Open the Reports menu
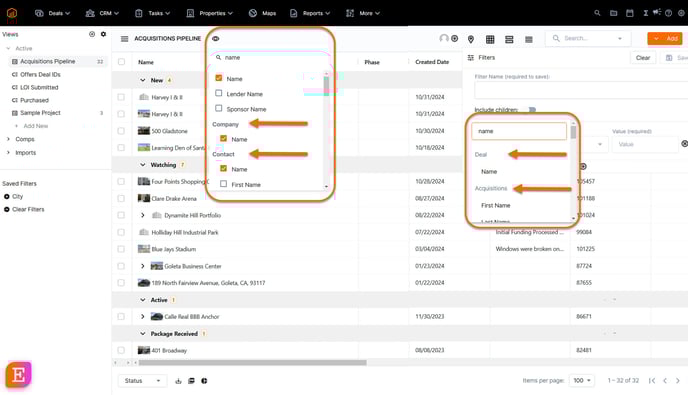Screen dimensions: 688x395 click(x=310, y=13)
